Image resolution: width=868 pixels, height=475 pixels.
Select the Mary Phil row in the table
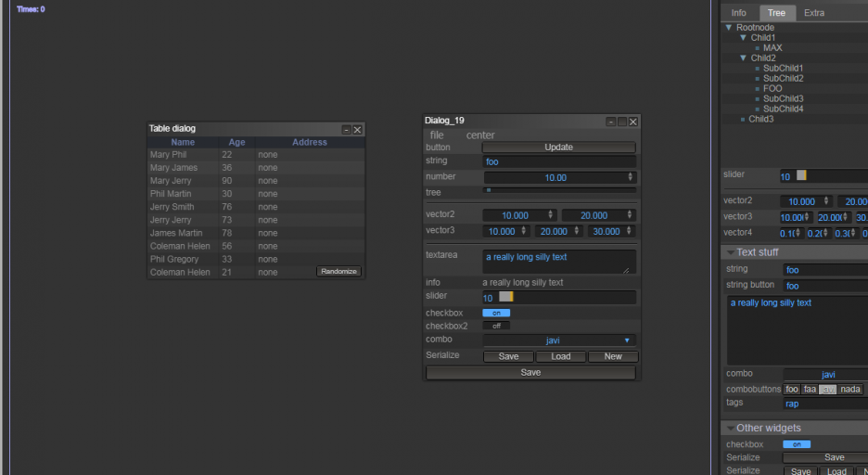tap(256, 154)
